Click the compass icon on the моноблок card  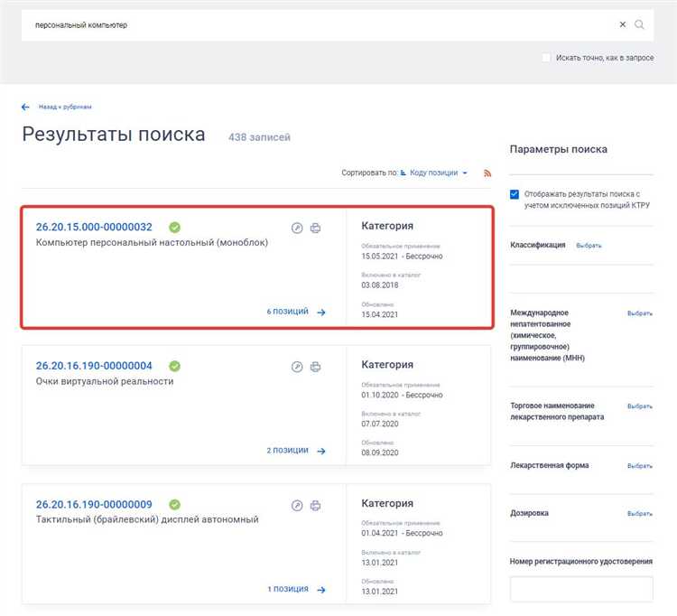point(297,229)
